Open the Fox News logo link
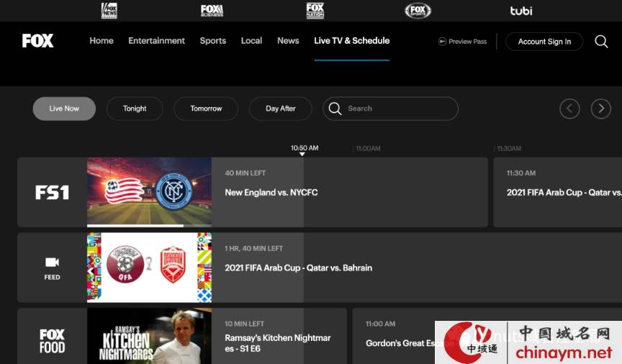The width and height of the screenshot is (622, 364). point(109,10)
